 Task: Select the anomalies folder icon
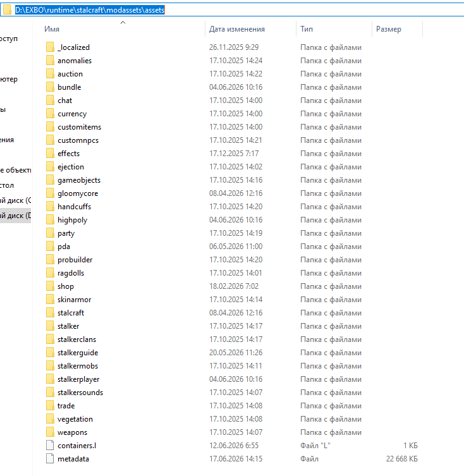[x=50, y=61]
